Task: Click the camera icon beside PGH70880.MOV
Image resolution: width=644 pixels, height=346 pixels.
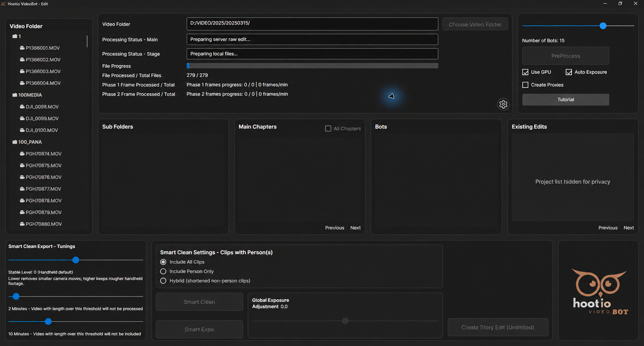Action: (x=22, y=224)
